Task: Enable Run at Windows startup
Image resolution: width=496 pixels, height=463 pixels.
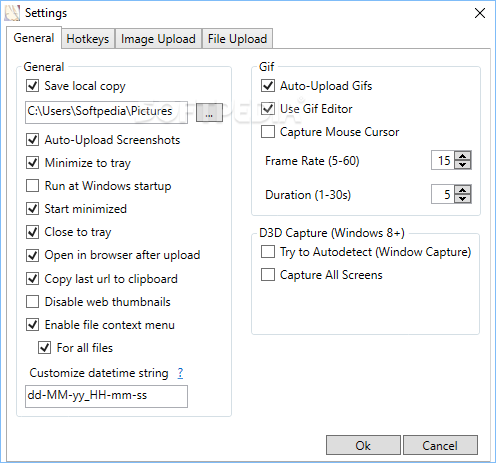Action: [33, 186]
